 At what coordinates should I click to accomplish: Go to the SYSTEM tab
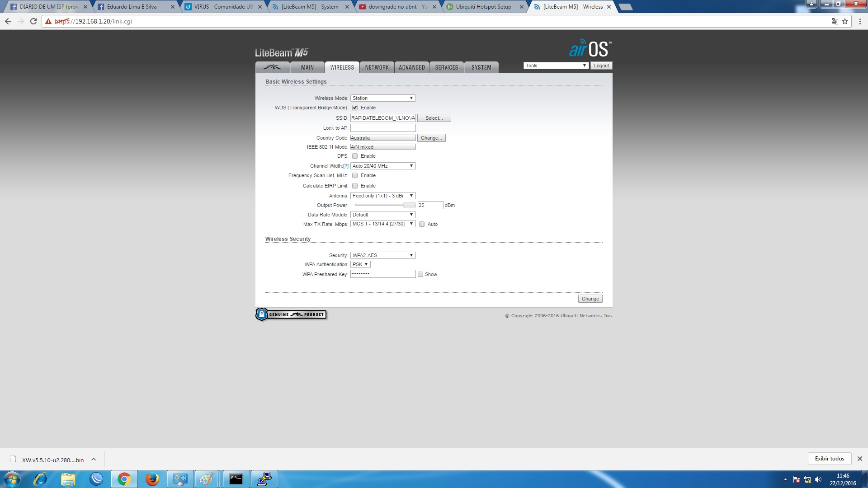(481, 67)
